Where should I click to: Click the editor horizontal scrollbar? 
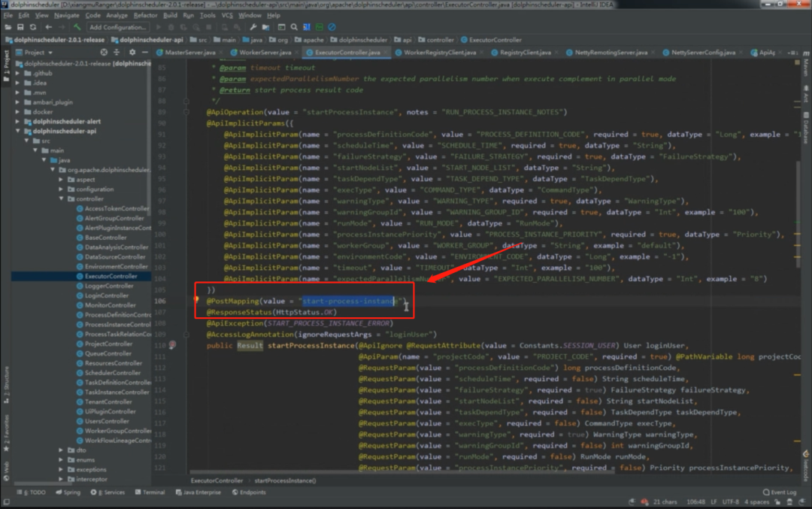pyautogui.click(x=401, y=472)
